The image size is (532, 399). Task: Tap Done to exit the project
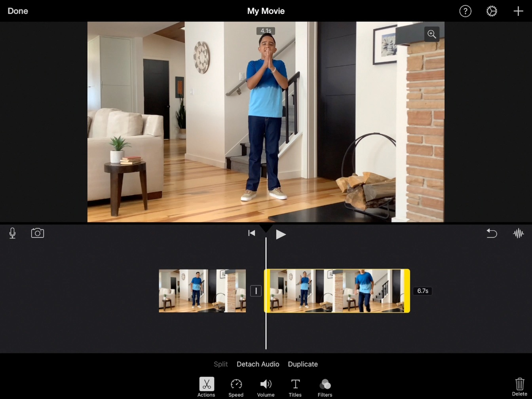coord(18,11)
